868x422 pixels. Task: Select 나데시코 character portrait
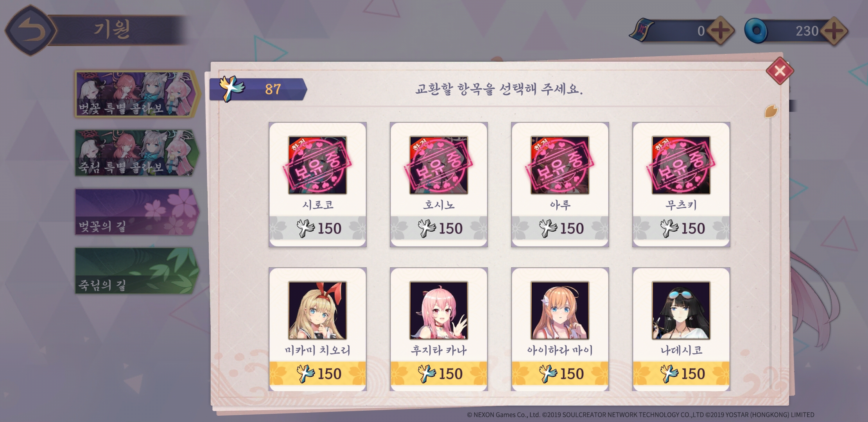point(681,311)
